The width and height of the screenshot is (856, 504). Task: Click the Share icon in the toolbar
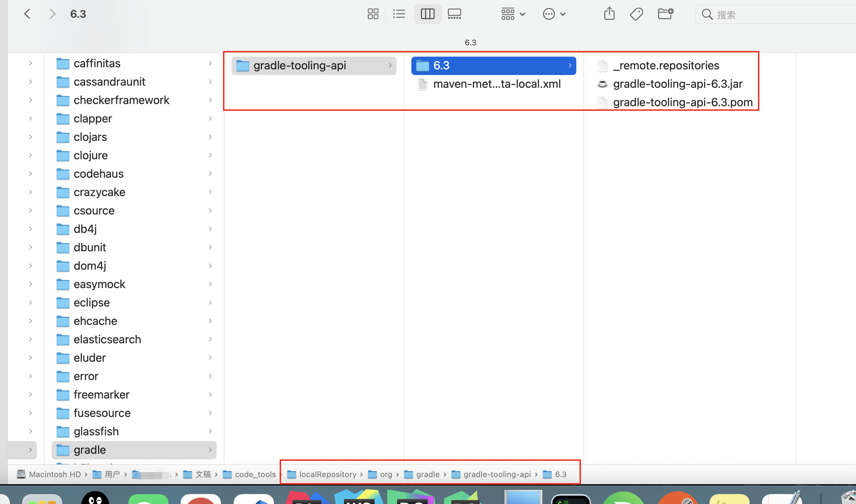coord(609,14)
